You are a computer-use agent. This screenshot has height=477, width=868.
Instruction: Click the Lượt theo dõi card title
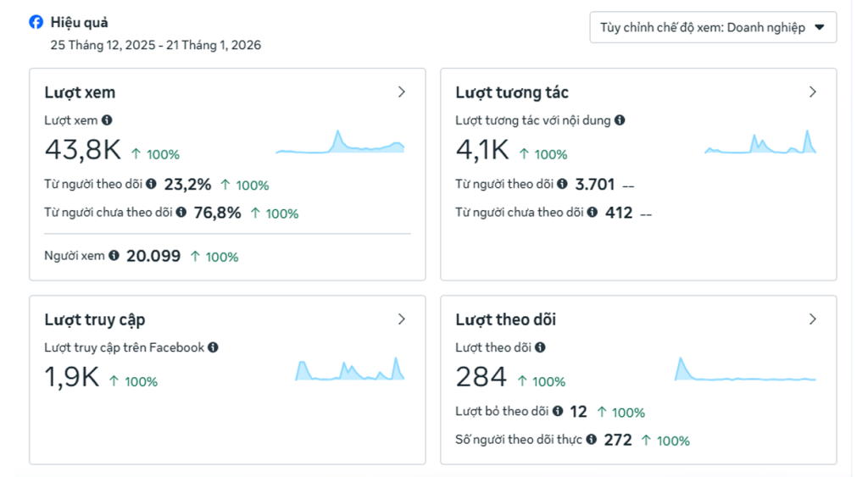pyautogui.click(x=505, y=319)
